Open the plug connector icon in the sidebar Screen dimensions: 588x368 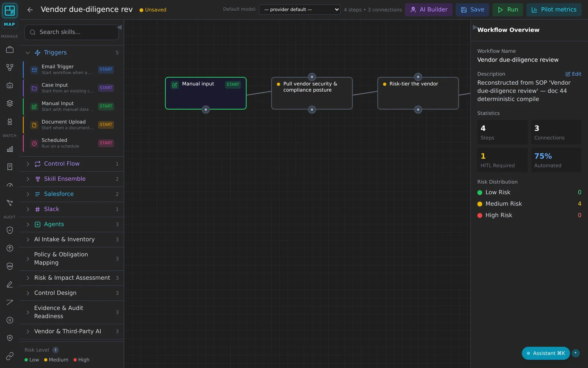tap(10, 121)
